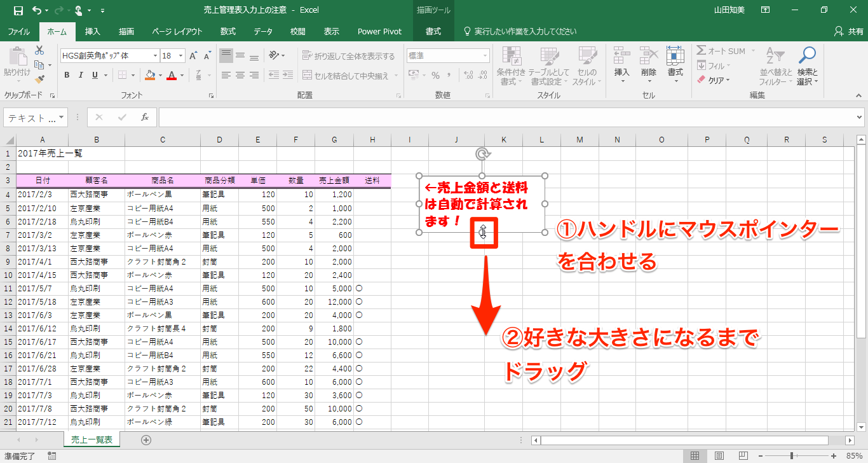Select cell A1 with 2017年売上一覧

[43, 153]
